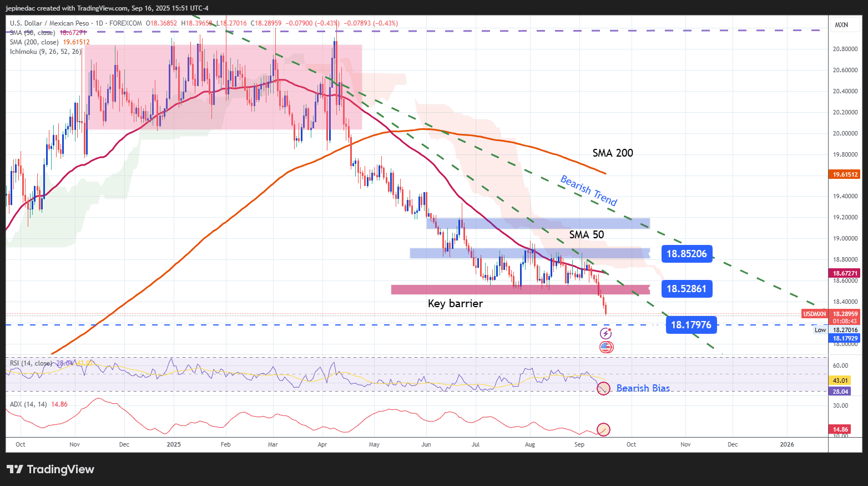The image size is (868, 486).
Task: Click the blue 18.85206 price label
Action: pyautogui.click(x=687, y=253)
